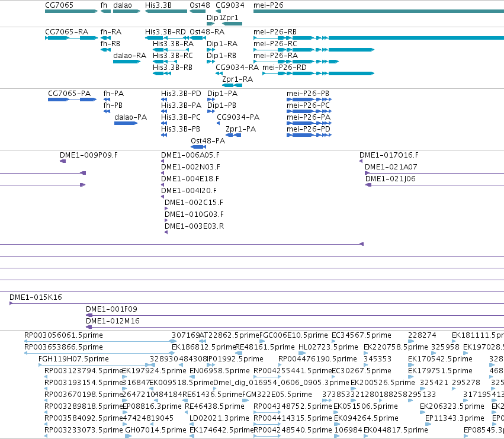
Task: Click the transcript label 'His3.3B-RD'
Action: coord(165,32)
